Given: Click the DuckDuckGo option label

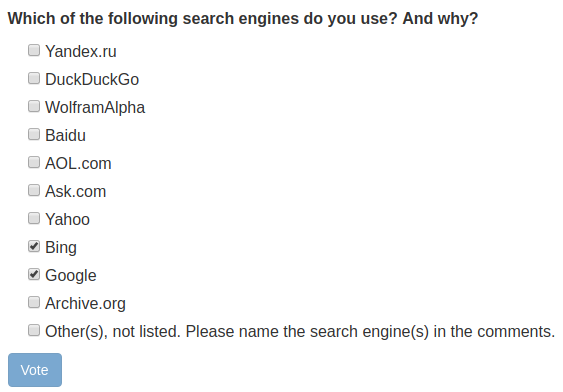Looking at the screenshot, I should [x=92, y=79].
